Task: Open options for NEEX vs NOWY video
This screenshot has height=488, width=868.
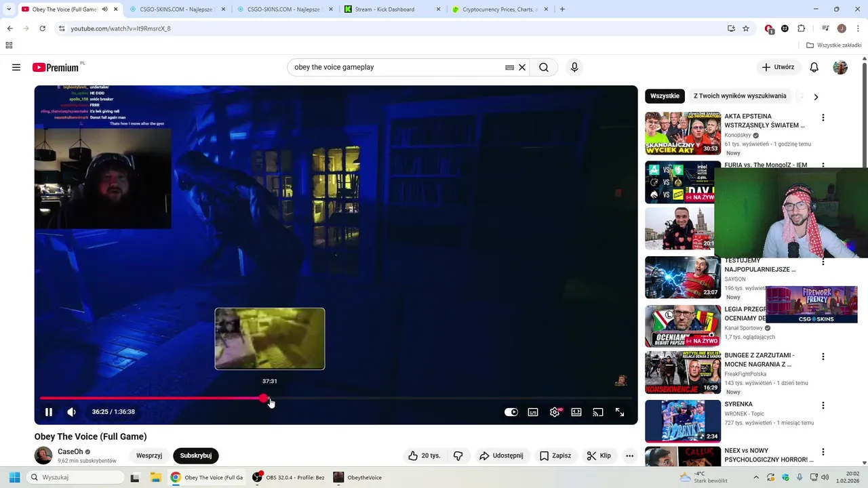Action: [823, 451]
